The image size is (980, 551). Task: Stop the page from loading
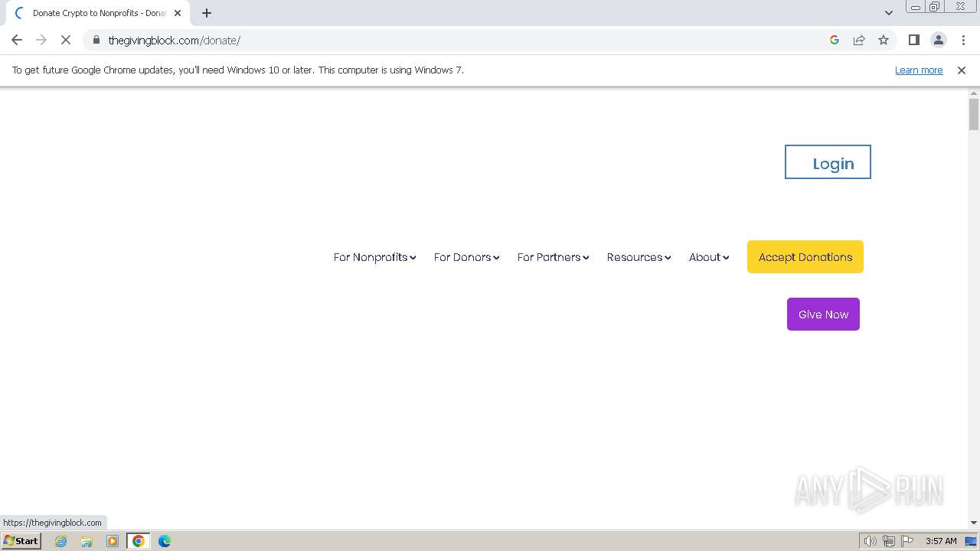[66, 40]
